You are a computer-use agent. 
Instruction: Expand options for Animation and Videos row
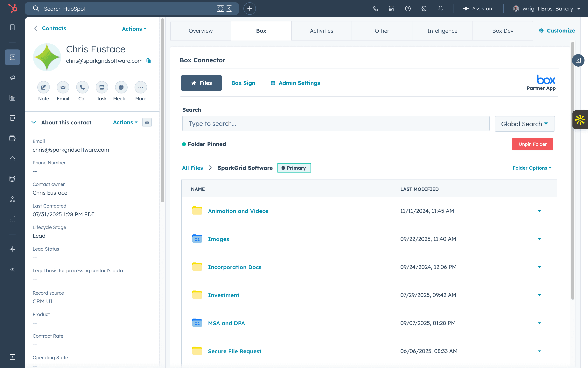tap(539, 211)
